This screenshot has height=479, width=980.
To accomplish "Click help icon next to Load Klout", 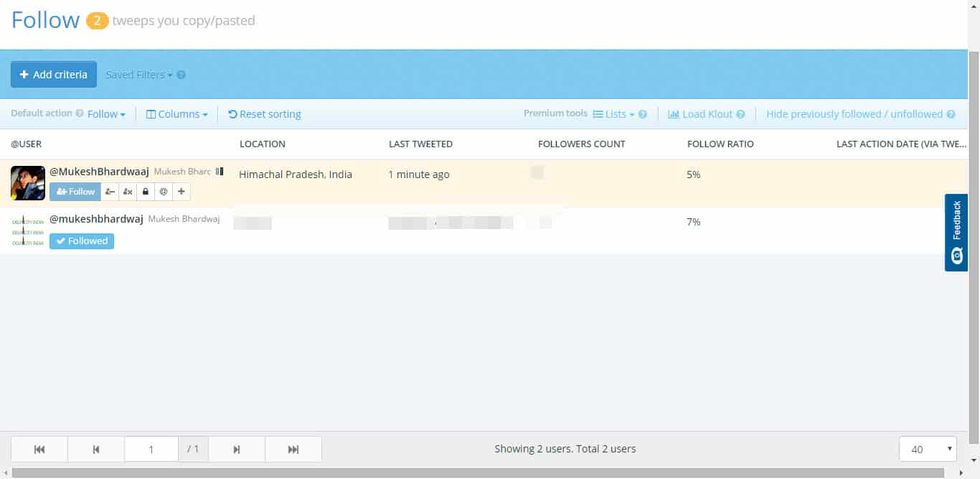I will click(x=740, y=114).
